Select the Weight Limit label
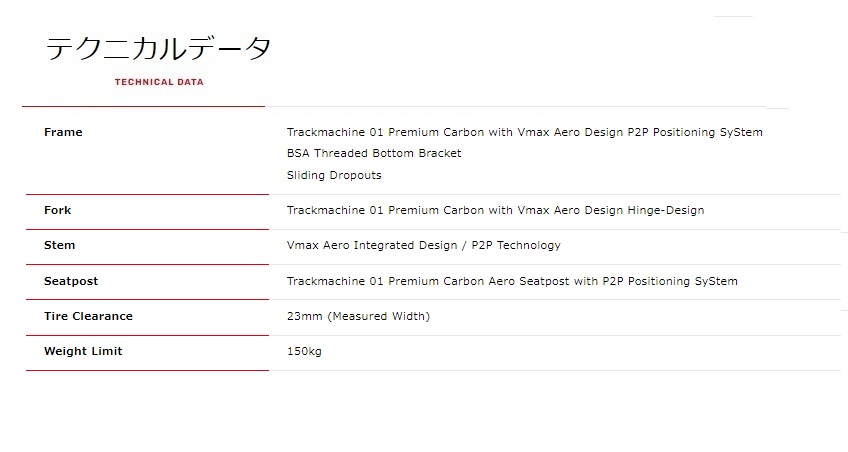Image resolution: width=848 pixels, height=452 pixels. pos(83,351)
